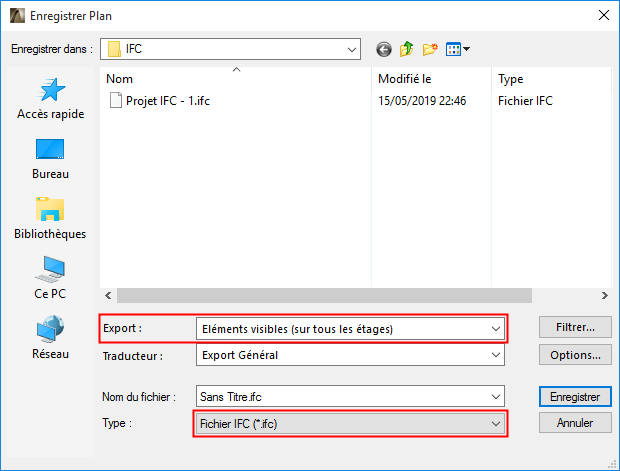Click the Back navigation arrow icon
Viewport: 620px width, 471px height.
click(383, 48)
